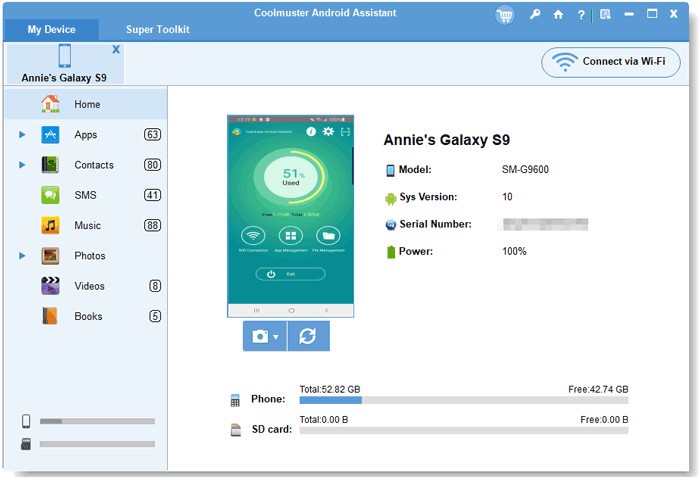
Task: Click the Phone storage usage bar
Action: [464, 400]
